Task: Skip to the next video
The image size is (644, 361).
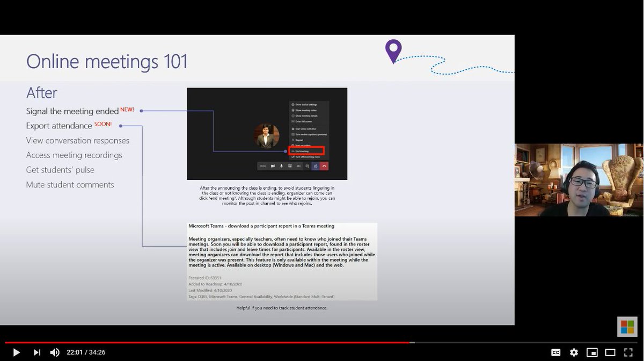Action: click(36, 352)
